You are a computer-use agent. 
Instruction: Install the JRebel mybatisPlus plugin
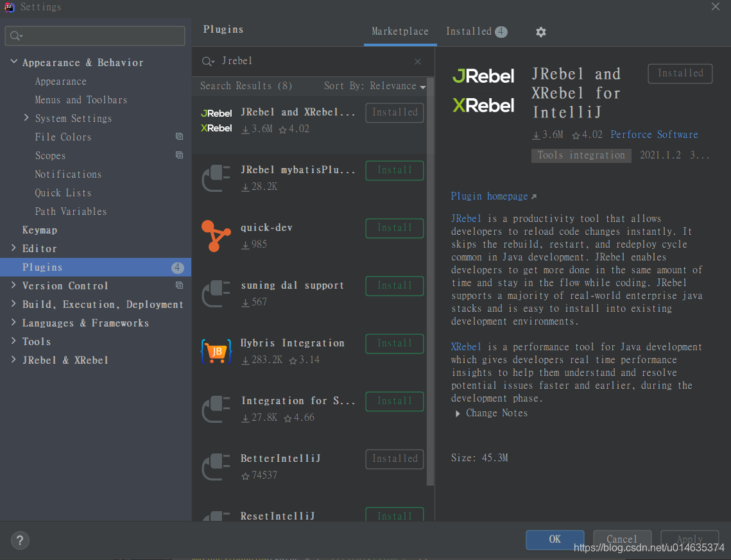(395, 171)
